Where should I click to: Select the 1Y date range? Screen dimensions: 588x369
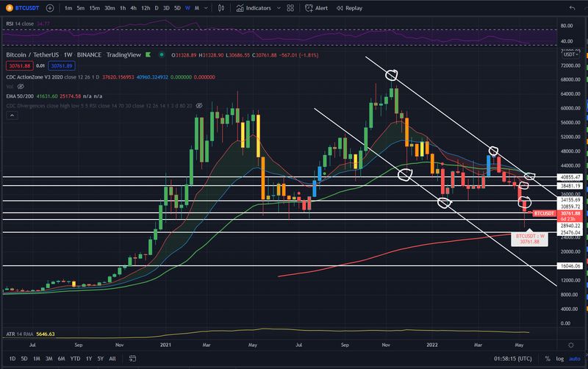click(89, 358)
